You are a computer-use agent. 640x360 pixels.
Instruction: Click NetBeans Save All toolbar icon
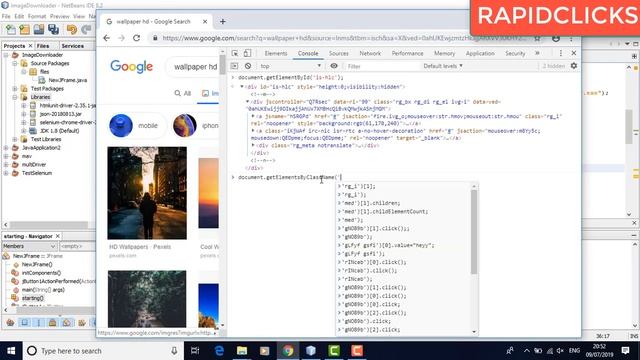(53, 29)
